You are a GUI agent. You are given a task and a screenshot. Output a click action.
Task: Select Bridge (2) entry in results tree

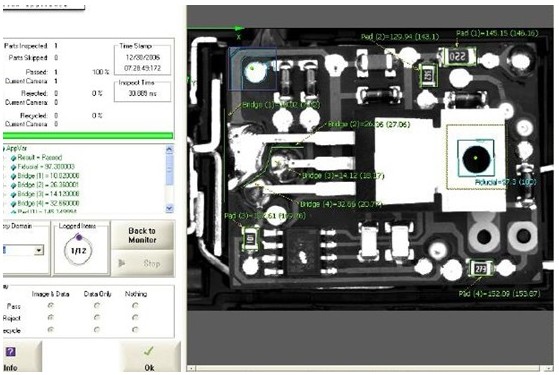[x=48, y=185]
